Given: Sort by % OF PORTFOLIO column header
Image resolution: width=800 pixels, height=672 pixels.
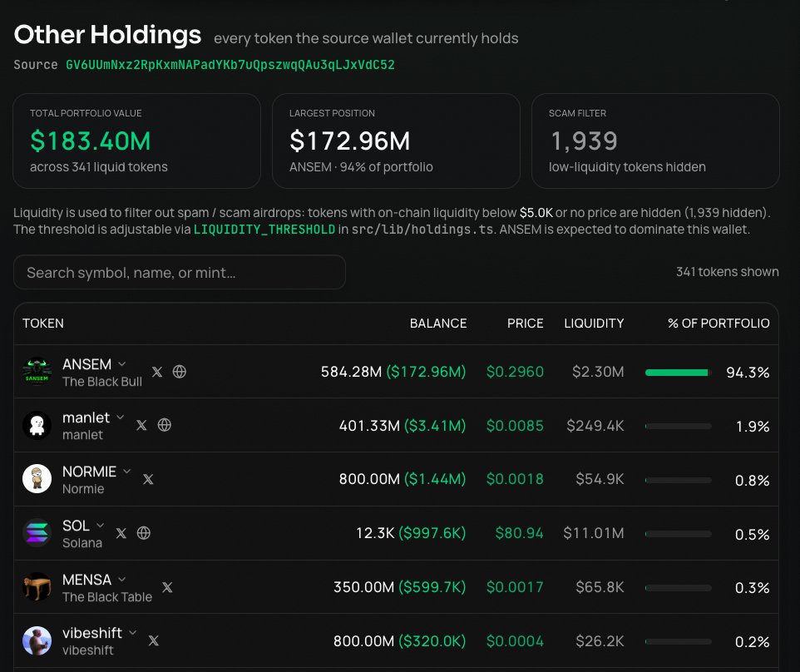Looking at the screenshot, I should (x=719, y=324).
